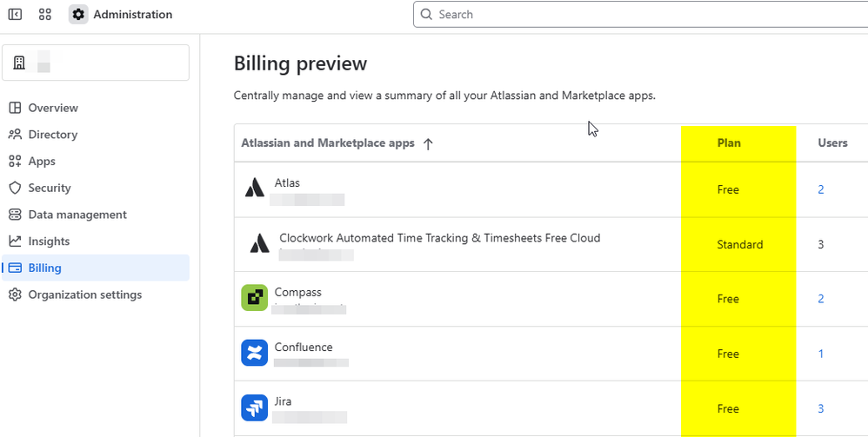Click inside the Search field

[640, 15]
